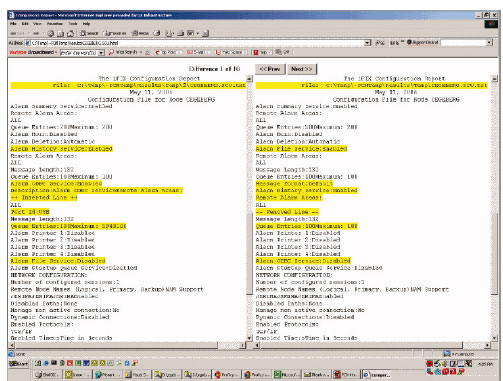Switch to the Comparison Report taskbar button

pos(378,375)
